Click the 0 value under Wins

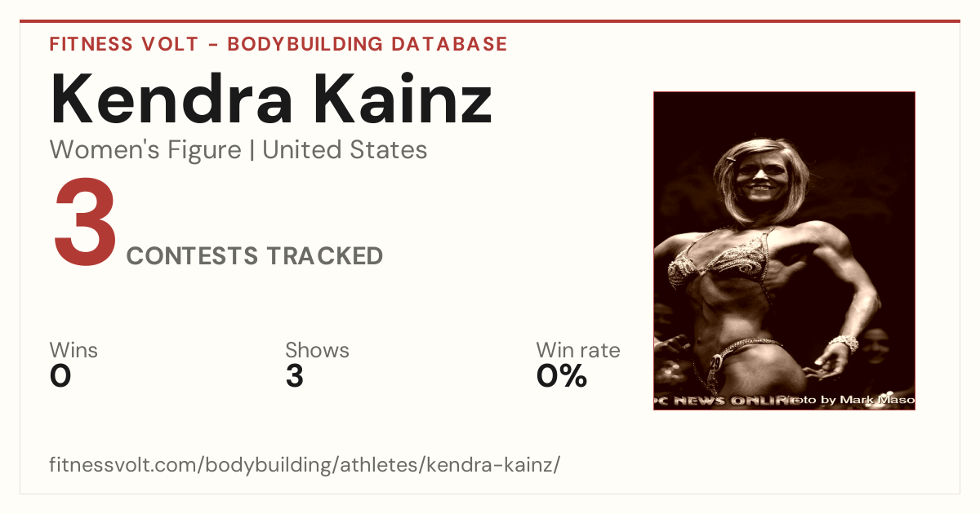point(60,376)
